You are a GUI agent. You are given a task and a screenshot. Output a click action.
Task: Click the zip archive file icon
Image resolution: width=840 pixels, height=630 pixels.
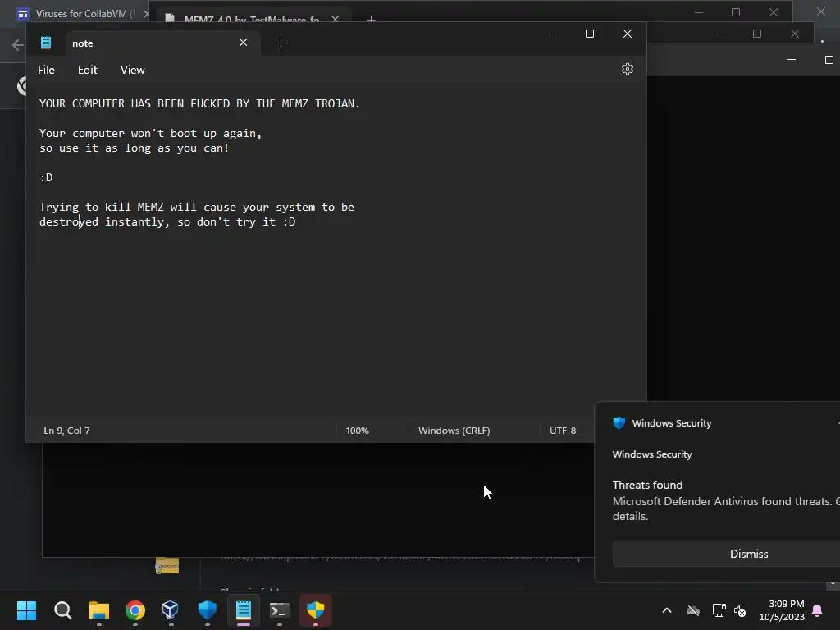coord(167,565)
